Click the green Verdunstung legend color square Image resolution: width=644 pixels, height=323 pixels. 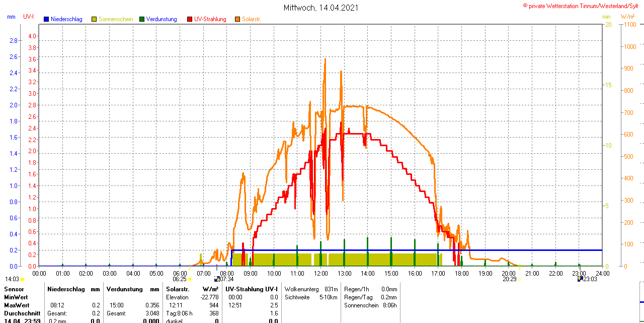pos(142,19)
